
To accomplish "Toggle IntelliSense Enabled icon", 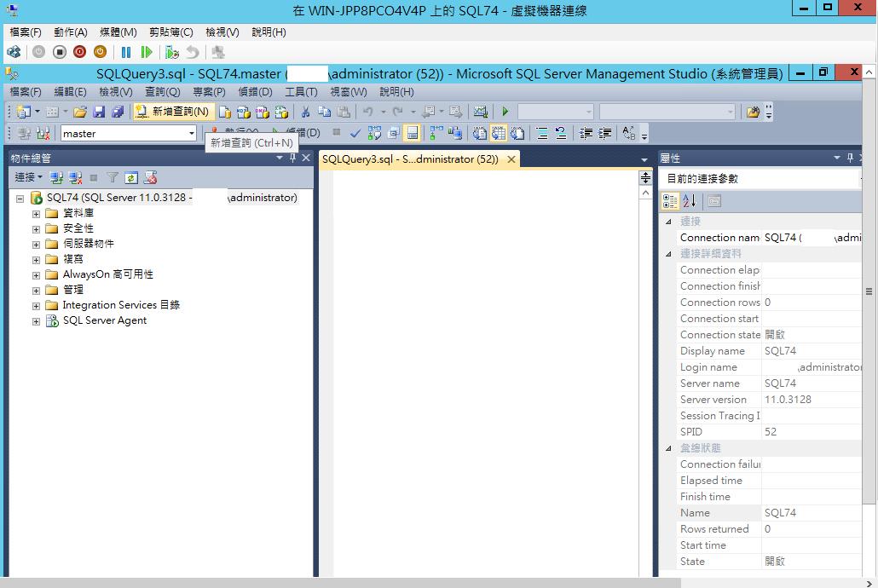I will pos(412,133).
